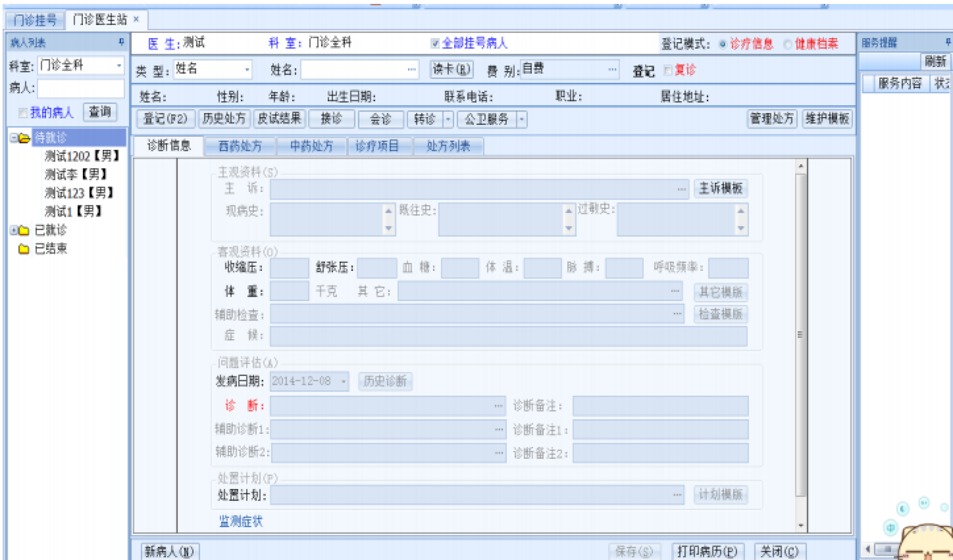Open the 科室 dropdown in patient list

pyautogui.click(x=119, y=65)
